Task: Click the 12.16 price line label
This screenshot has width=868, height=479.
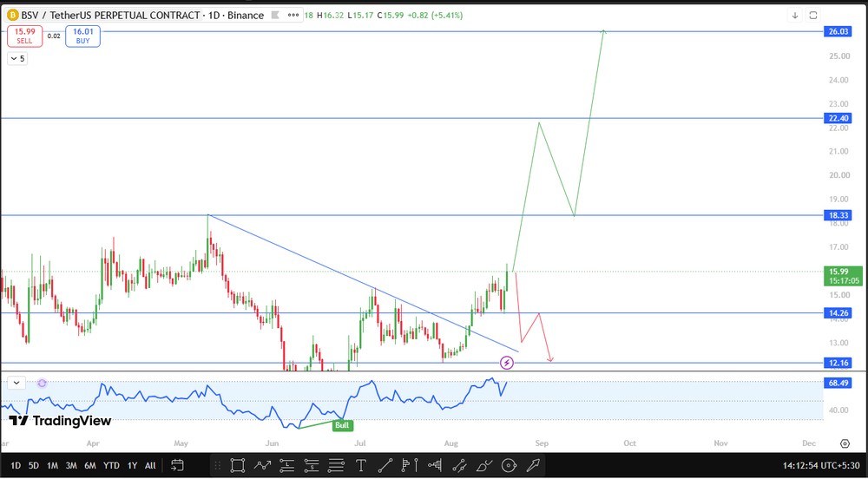Action: (x=837, y=363)
